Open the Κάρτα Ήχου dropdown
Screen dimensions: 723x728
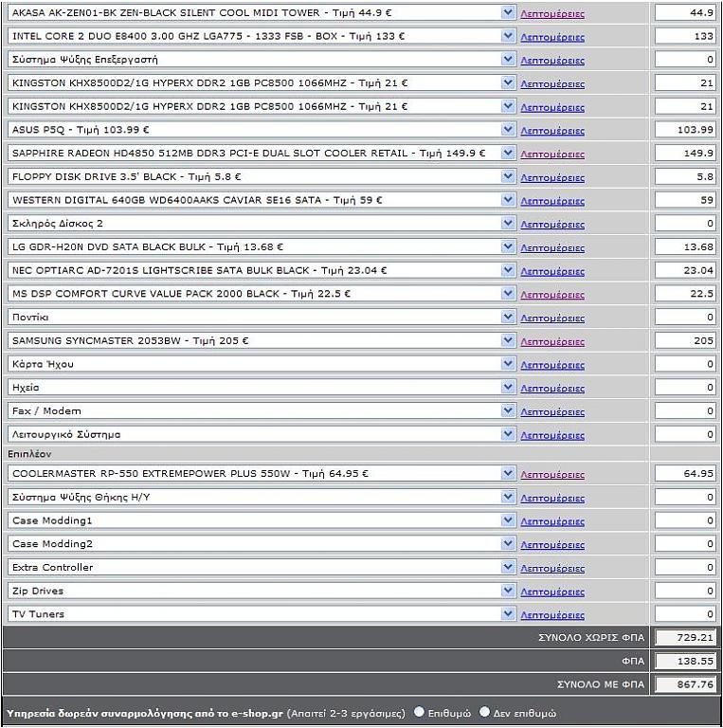(262, 364)
